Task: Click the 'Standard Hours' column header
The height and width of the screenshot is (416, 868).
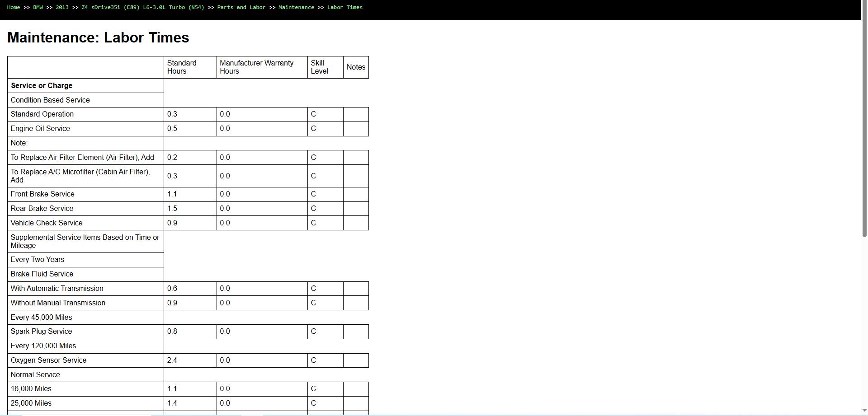Action: click(x=190, y=67)
